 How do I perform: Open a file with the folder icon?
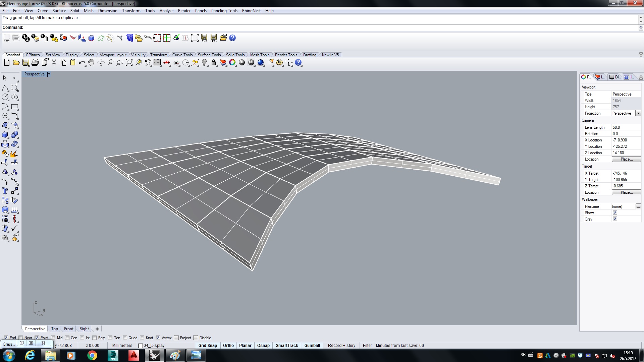coord(16,63)
